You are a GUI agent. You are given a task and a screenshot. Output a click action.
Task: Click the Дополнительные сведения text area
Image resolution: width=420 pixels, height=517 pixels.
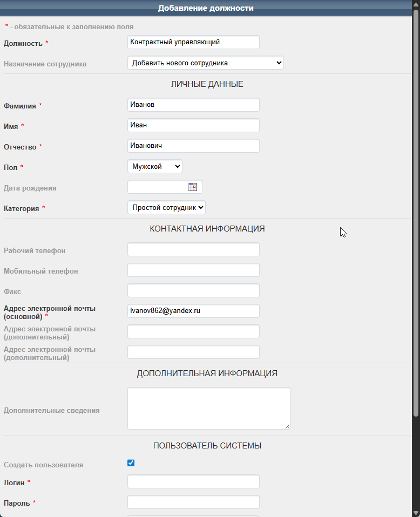click(x=208, y=409)
